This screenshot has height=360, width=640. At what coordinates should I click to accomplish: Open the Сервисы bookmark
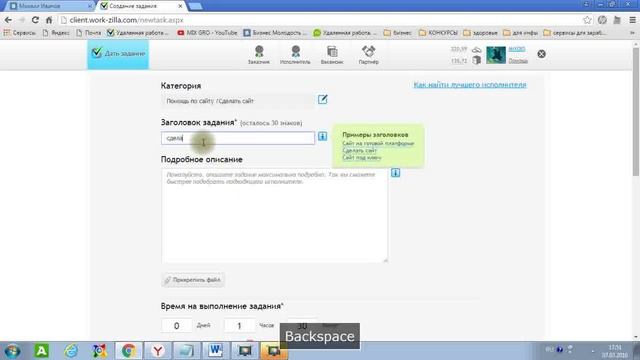[x=19, y=33]
